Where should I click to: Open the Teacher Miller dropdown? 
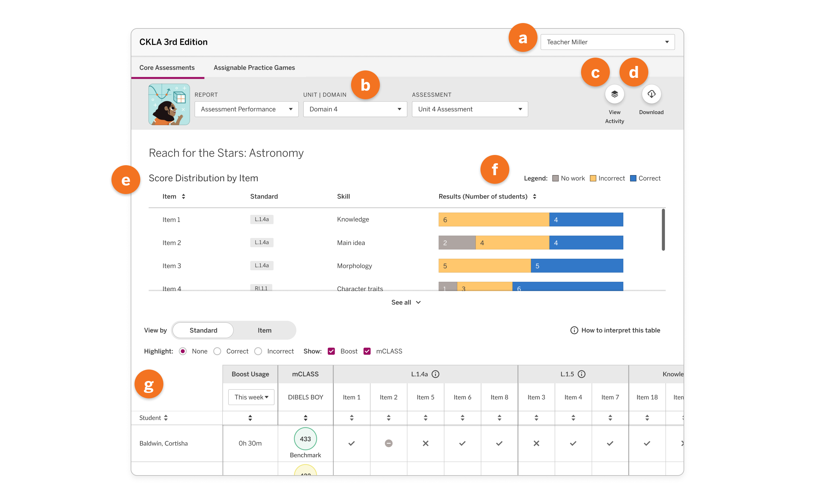[607, 42]
